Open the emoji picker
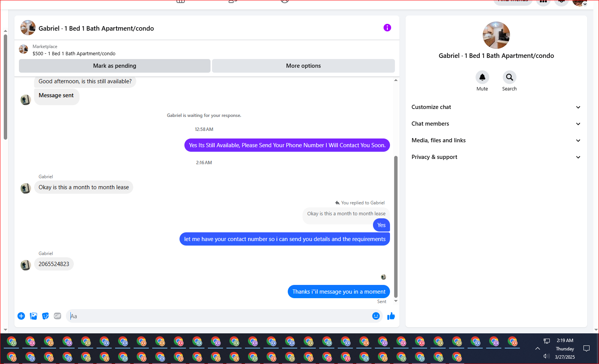599x364 pixels. (376, 316)
